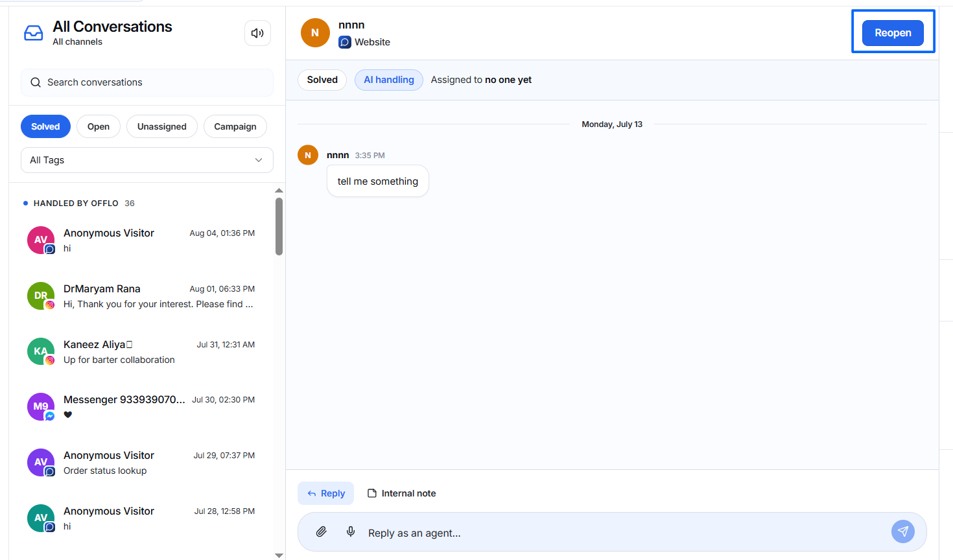The width and height of the screenshot is (953, 560).
Task: Click the send message paper plane icon
Action: (903, 531)
